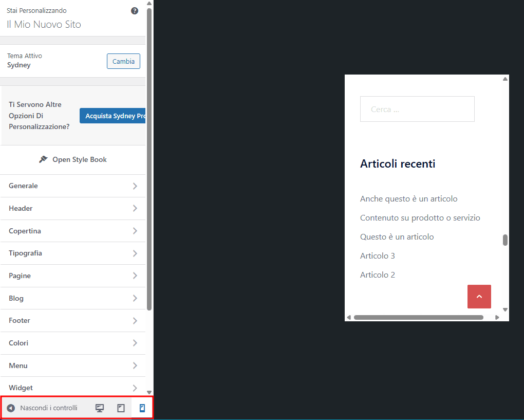
Task: Click Acquista Sydney Pro
Action: (x=116, y=116)
